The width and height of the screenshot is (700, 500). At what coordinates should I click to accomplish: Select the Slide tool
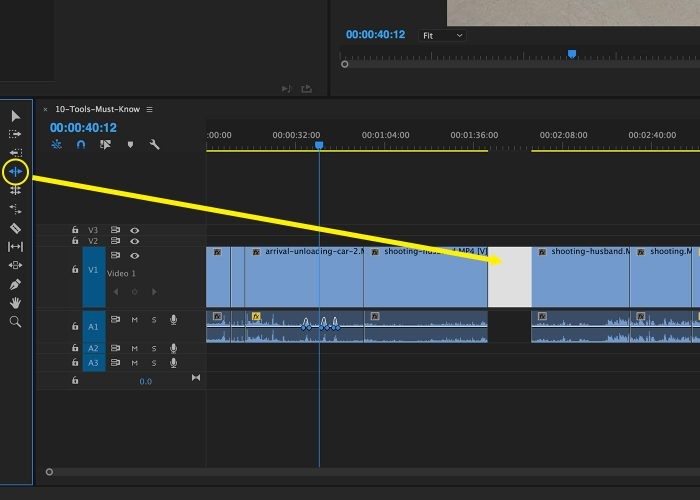pyautogui.click(x=16, y=265)
